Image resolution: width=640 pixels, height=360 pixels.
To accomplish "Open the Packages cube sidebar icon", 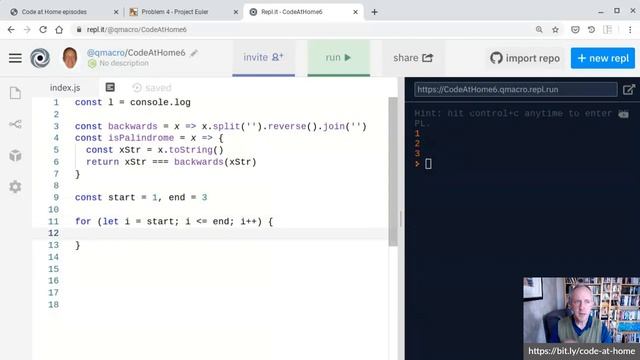I will point(15,156).
